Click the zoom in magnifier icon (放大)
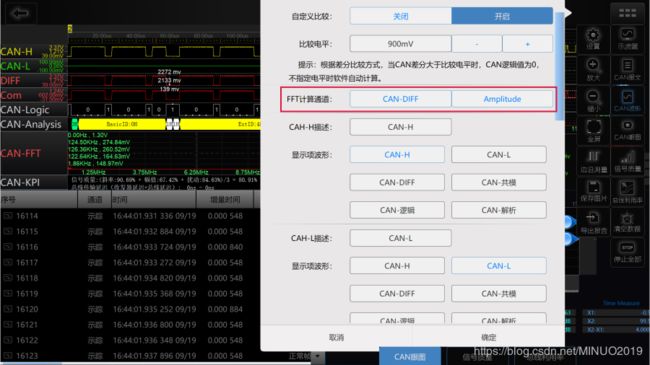 (x=593, y=69)
